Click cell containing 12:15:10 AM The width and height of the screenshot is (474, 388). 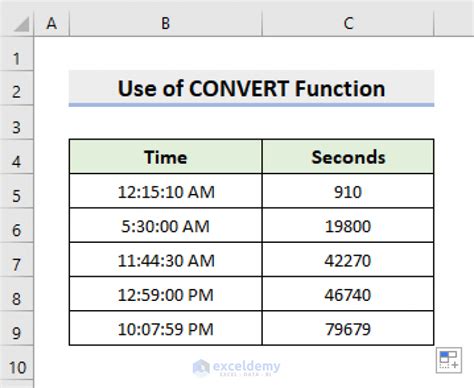[166, 191]
